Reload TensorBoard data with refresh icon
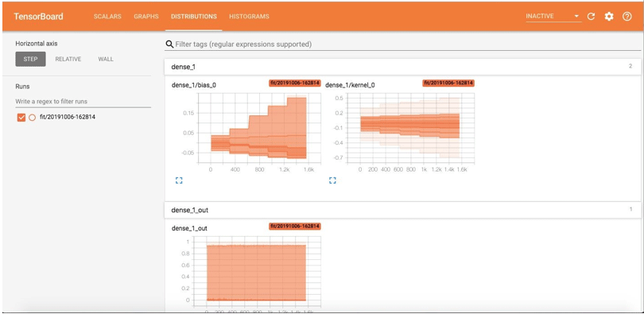This screenshot has width=644, height=314. pyautogui.click(x=591, y=17)
